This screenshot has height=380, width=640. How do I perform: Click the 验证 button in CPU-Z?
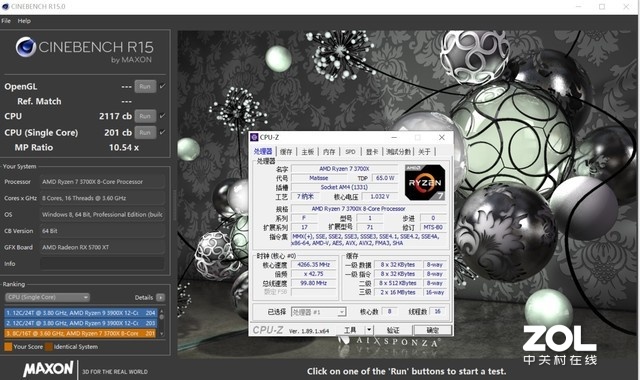[x=393, y=330]
